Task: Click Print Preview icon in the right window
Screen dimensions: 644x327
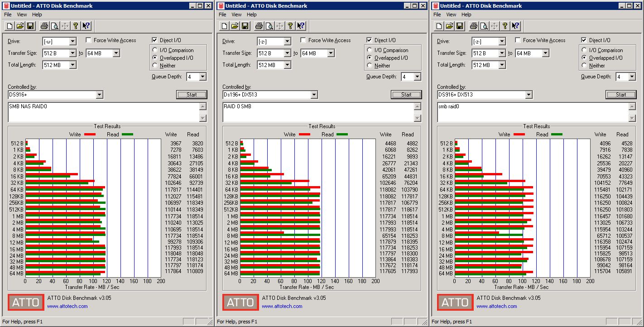Action: point(484,26)
